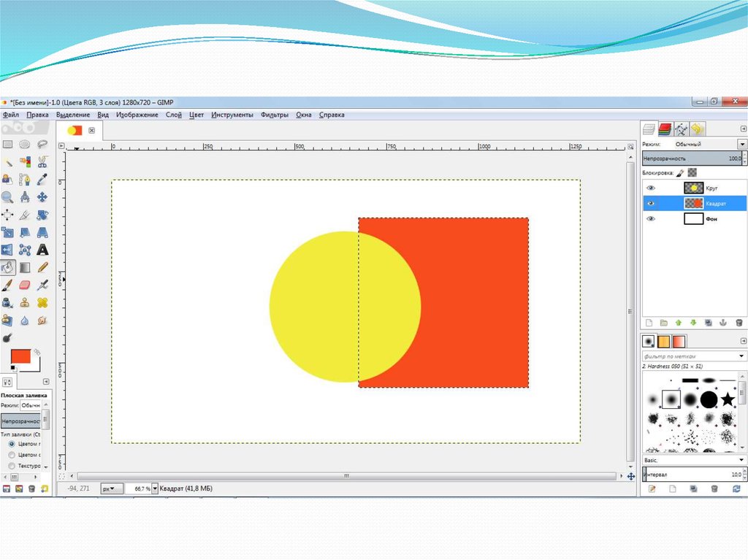
Task: Hide the Круг layer via eye icon
Action: [651, 188]
